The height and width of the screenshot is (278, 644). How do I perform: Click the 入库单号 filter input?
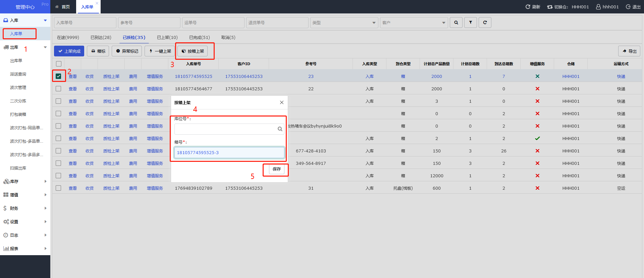coord(85,22)
